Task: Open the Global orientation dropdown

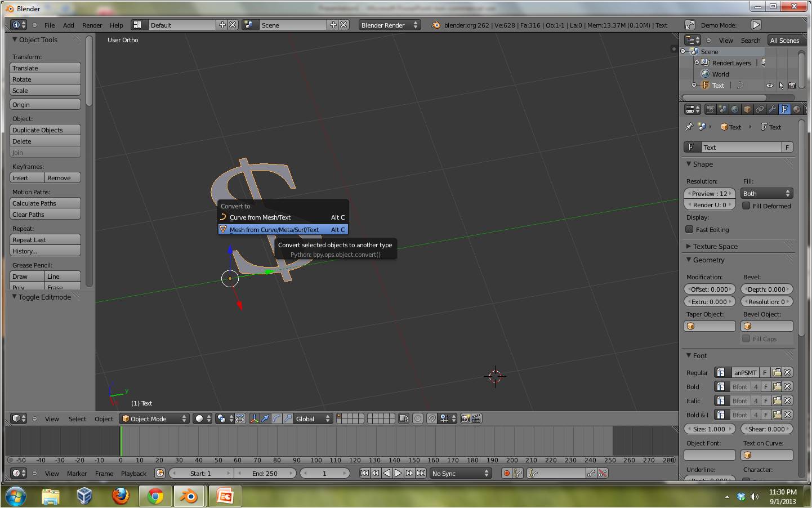Action: tap(313, 418)
